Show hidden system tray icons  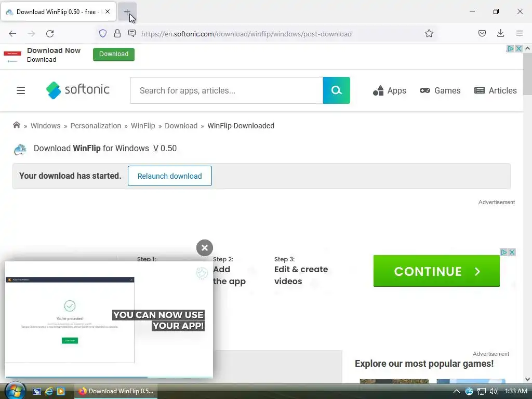pos(456,391)
